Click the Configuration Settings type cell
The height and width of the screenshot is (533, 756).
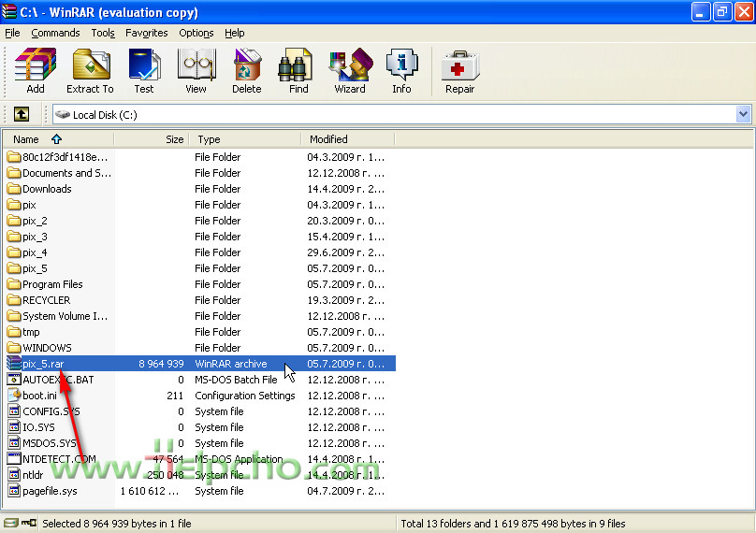[x=245, y=396]
